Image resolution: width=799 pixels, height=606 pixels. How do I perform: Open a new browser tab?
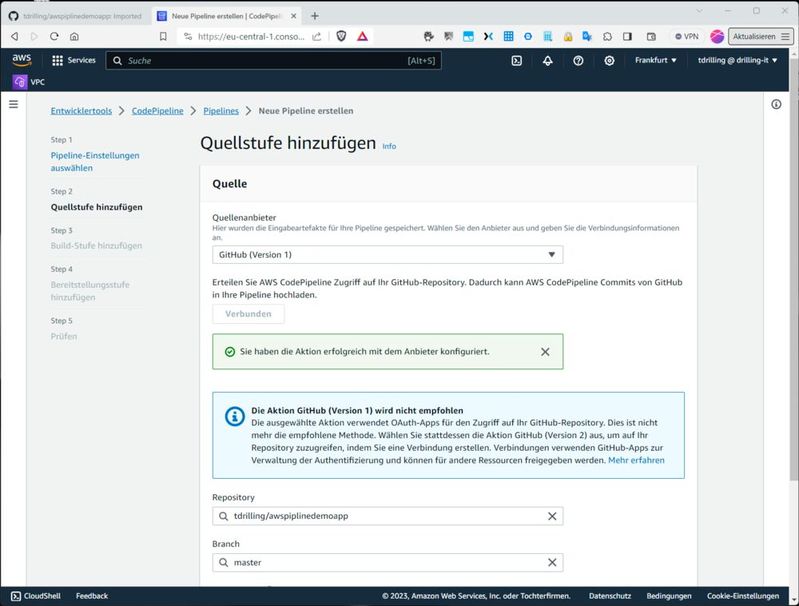(x=315, y=16)
